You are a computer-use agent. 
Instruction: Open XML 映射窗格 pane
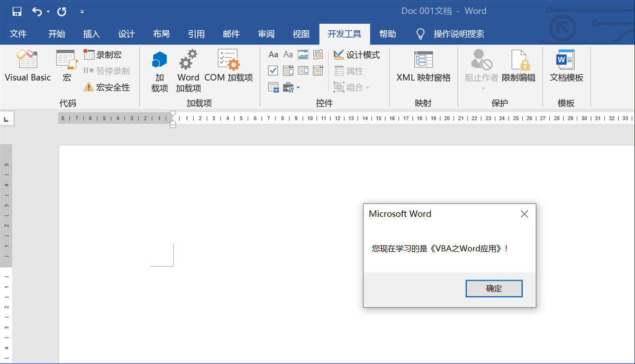pos(423,66)
